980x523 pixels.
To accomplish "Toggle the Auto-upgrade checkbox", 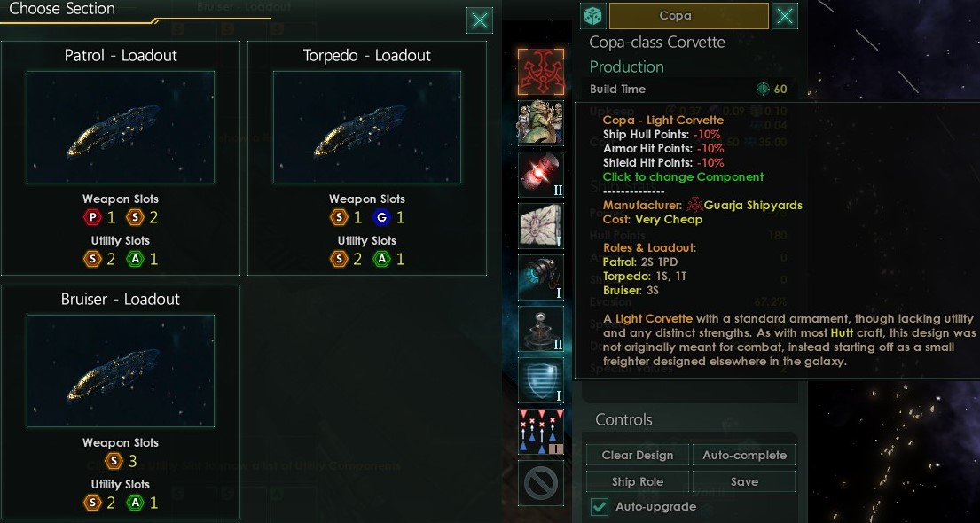I will [600, 507].
